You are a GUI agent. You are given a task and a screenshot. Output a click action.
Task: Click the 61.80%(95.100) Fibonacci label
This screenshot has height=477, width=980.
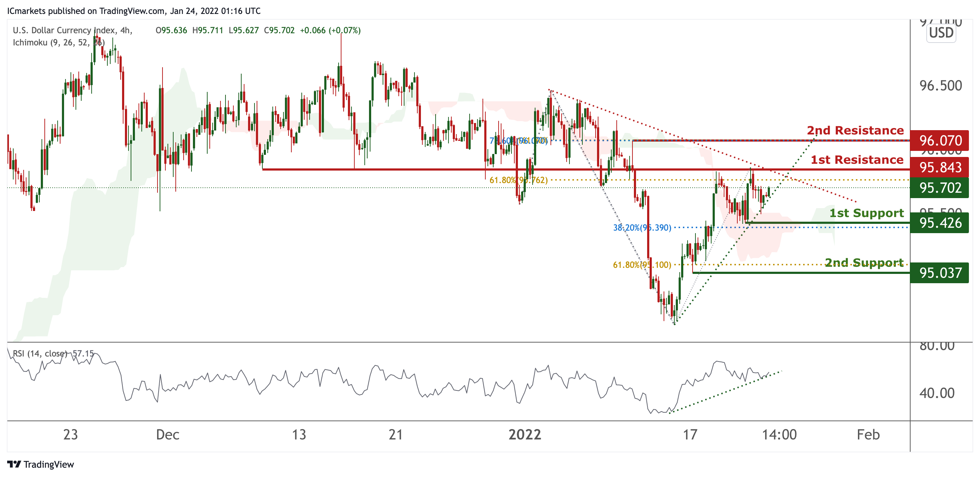[642, 265]
